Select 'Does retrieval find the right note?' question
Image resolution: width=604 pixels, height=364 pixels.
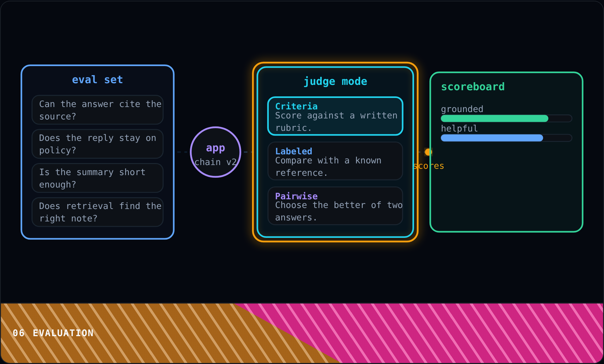click(x=98, y=212)
